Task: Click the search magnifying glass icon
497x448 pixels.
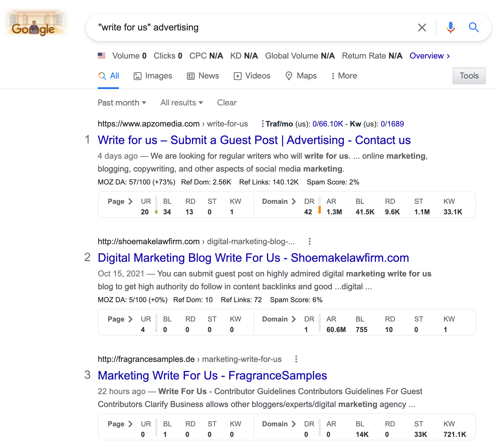Action: 474,27
